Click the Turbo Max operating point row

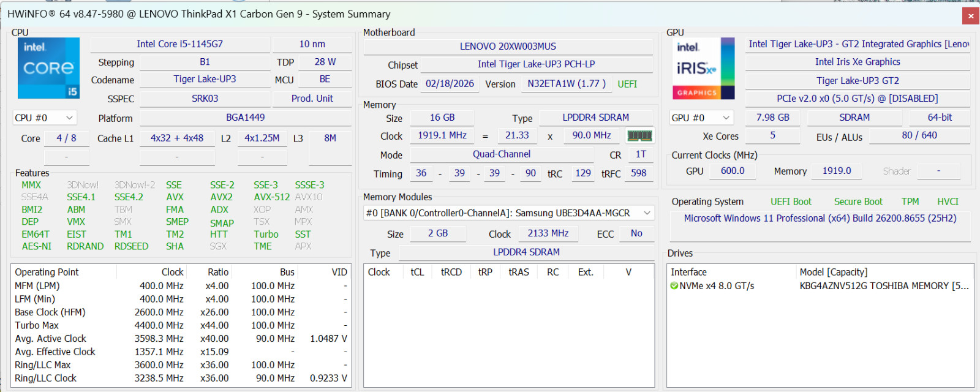[181, 326]
